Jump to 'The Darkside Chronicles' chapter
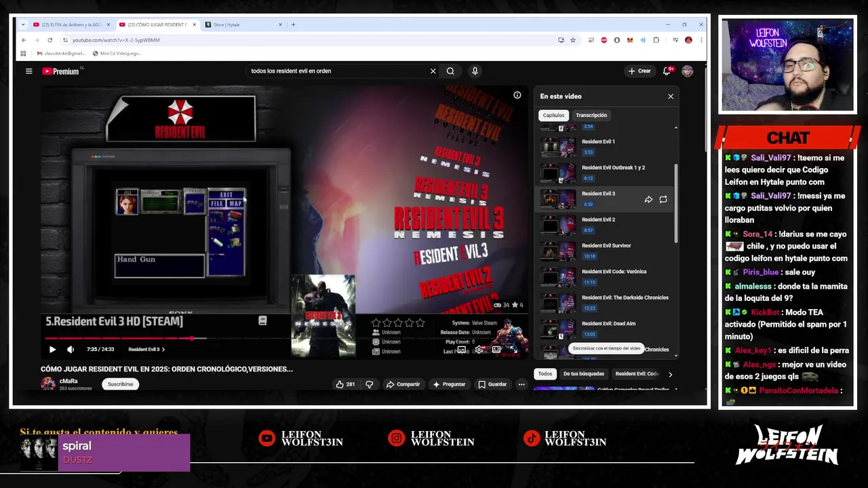 [x=604, y=303]
